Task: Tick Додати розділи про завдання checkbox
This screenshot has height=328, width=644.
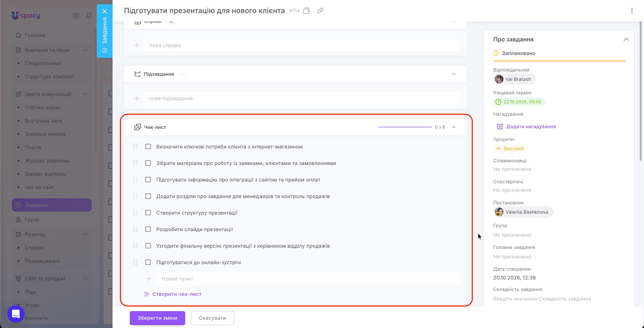Action: 148,196
